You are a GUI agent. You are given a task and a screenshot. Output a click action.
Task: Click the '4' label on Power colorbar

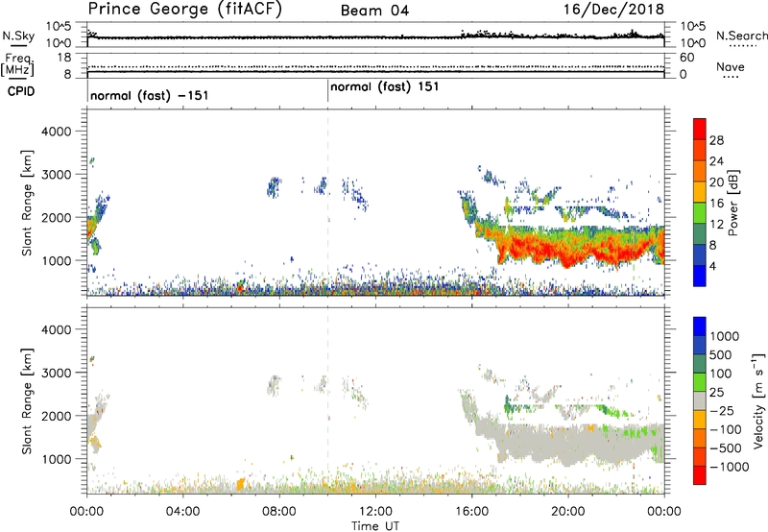pyautogui.click(x=712, y=266)
